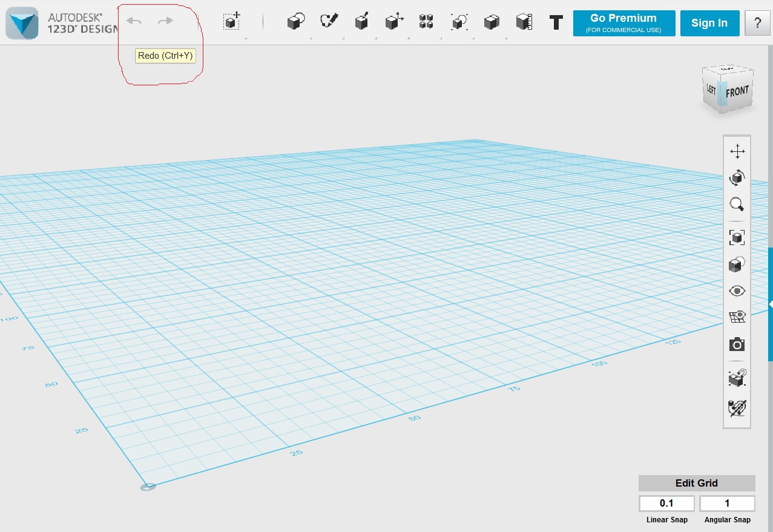Open the Combine tool menu
The image size is (773, 532).
[x=492, y=22]
